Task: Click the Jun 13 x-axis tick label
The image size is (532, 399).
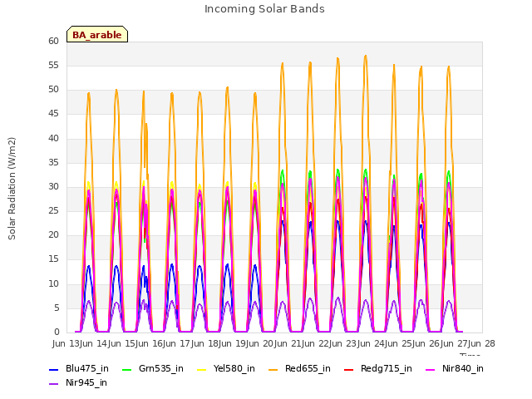Action: click(x=66, y=343)
